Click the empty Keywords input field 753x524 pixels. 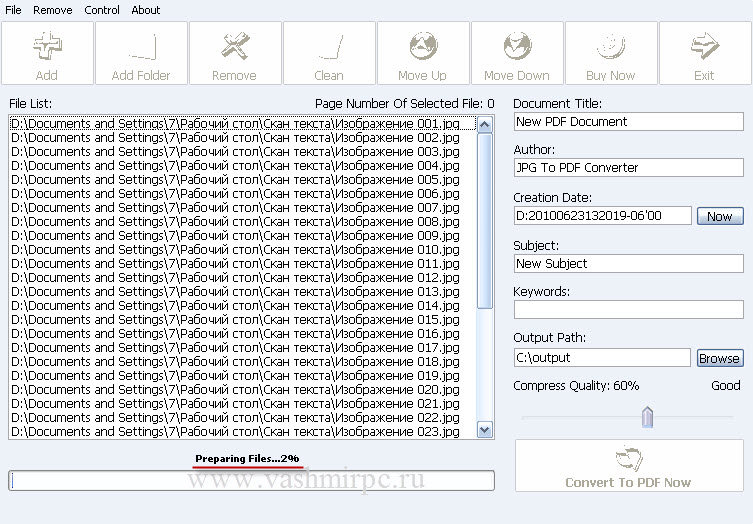pyautogui.click(x=628, y=310)
